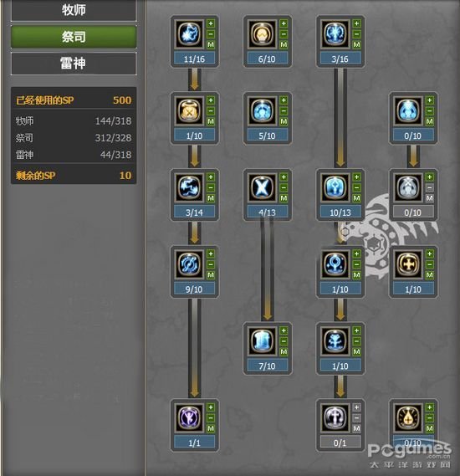Decrease the 7/10 pillar skill level

pyautogui.click(x=284, y=341)
